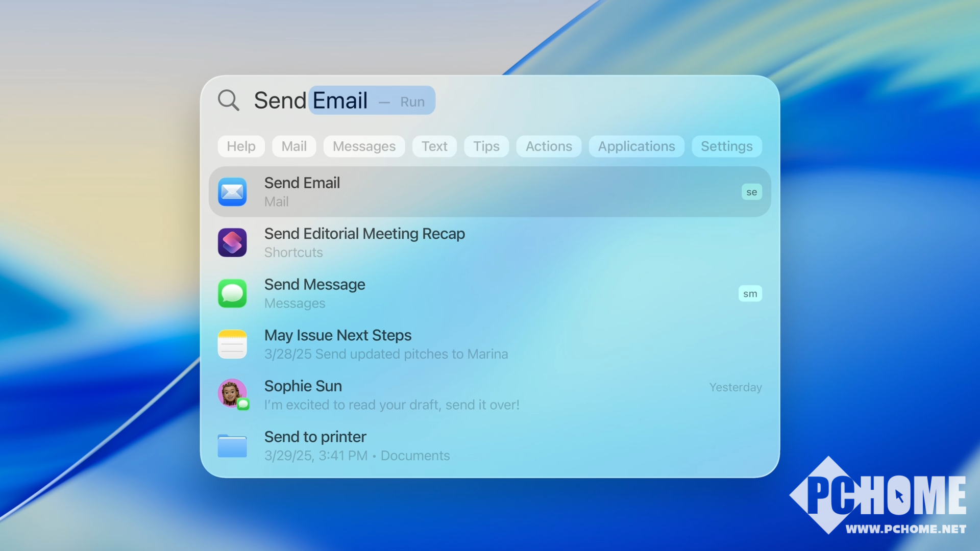Screen dimensions: 980x551
Task: Click the '3/29/25, 3:41 PM • Documents' detail
Action: 357,456
